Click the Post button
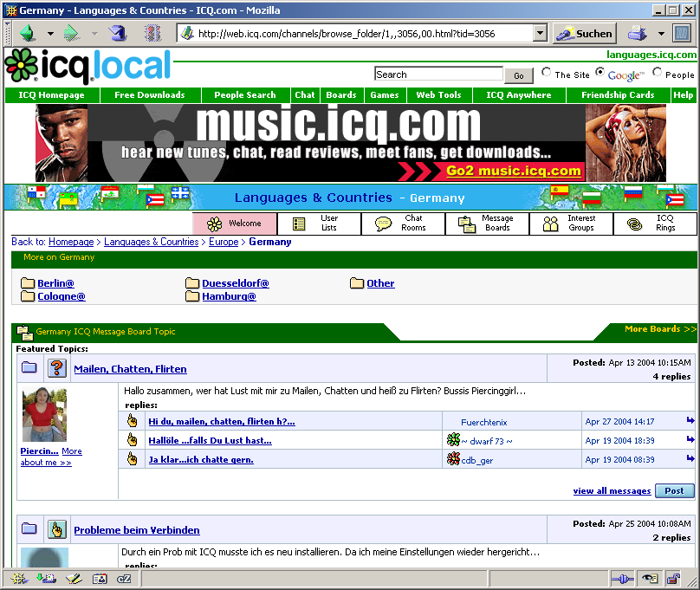 click(x=674, y=490)
